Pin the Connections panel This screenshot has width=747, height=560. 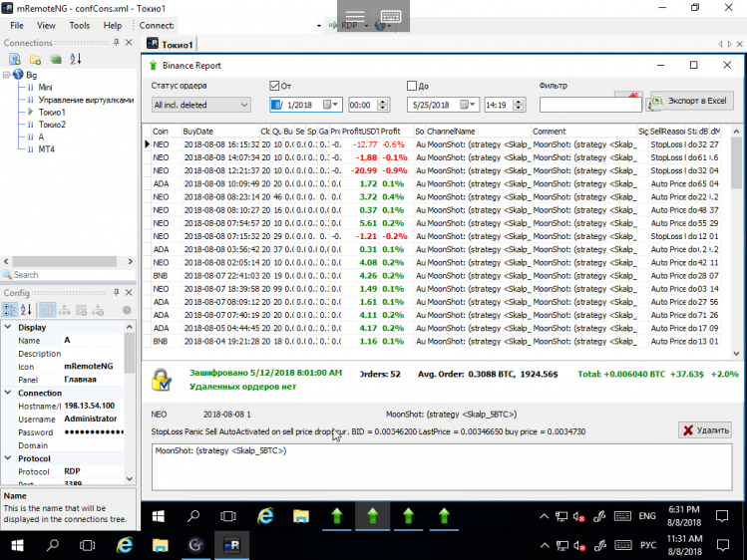point(117,42)
